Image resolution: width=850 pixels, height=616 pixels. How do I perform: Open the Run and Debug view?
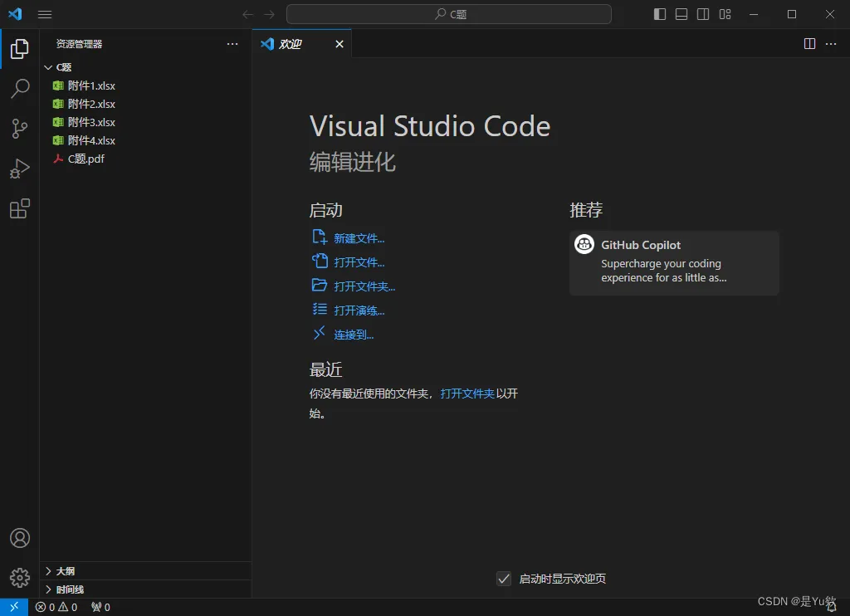click(x=20, y=169)
